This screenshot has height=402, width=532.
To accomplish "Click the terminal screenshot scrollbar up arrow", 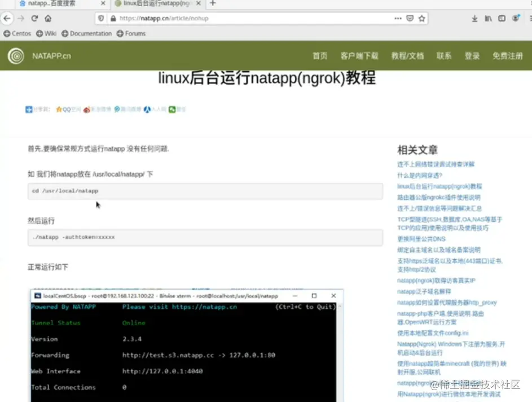I will click(x=340, y=306).
